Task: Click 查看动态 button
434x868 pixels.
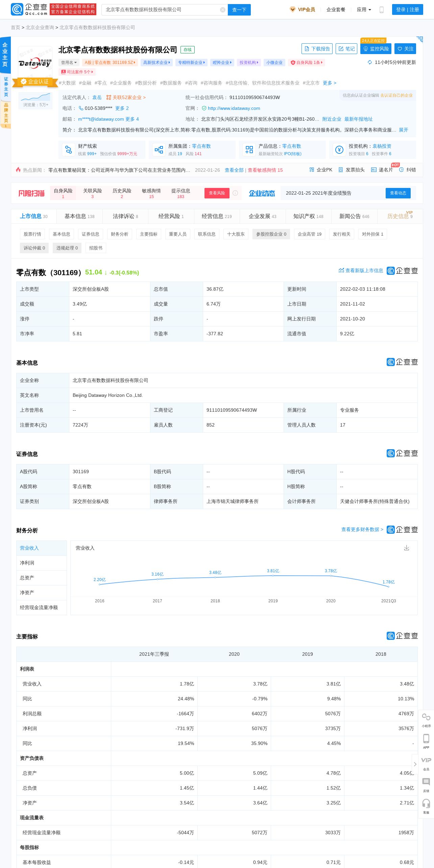Action: pos(398,193)
